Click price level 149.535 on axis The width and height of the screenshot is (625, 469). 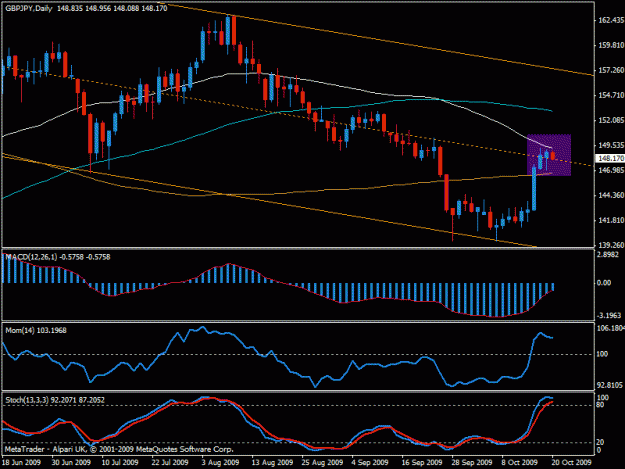click(x=611, y=145)
